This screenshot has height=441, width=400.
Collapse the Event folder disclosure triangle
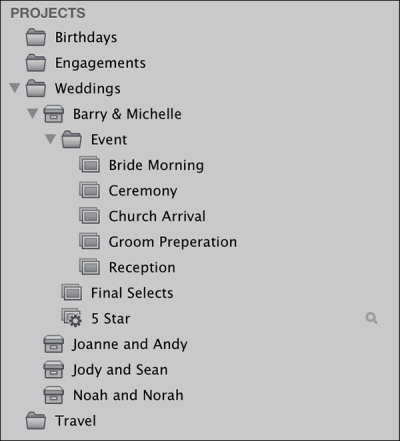pyautogui.click(x=51, y=139)
